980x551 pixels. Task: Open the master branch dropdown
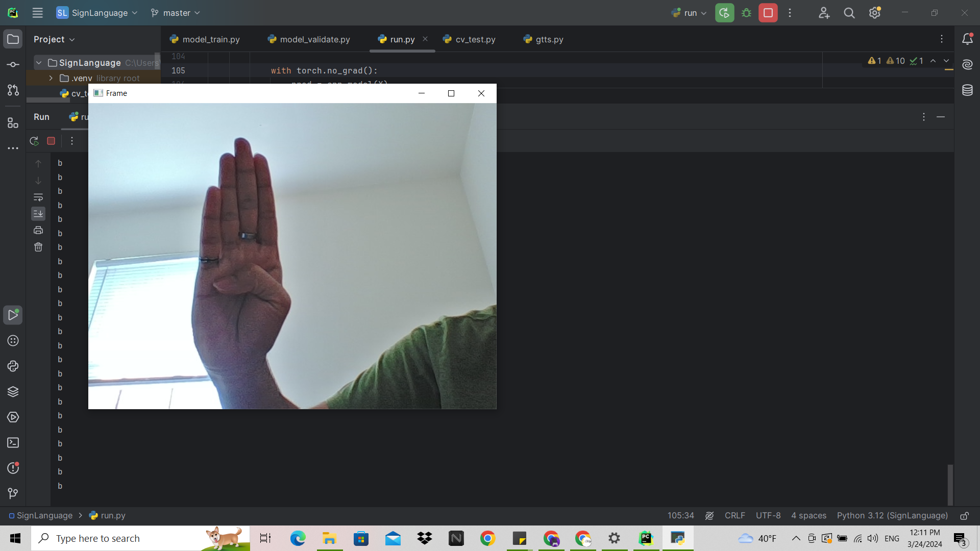[x=176, y=13]
